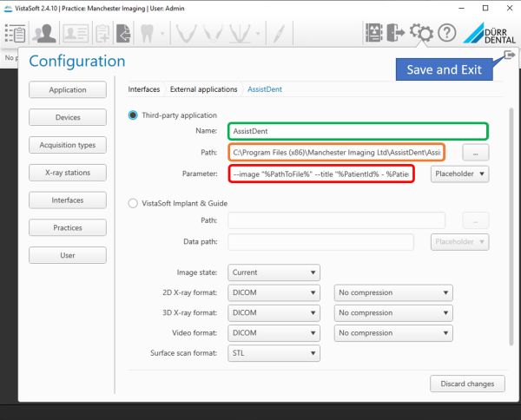The width and height of the screenshot is (521, 420).
Task: Open the help question mark icon
Action: point(448,33)
